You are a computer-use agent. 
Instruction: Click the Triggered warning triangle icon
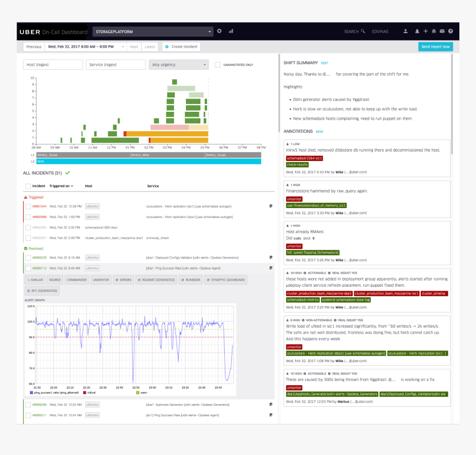coord(25,197)
